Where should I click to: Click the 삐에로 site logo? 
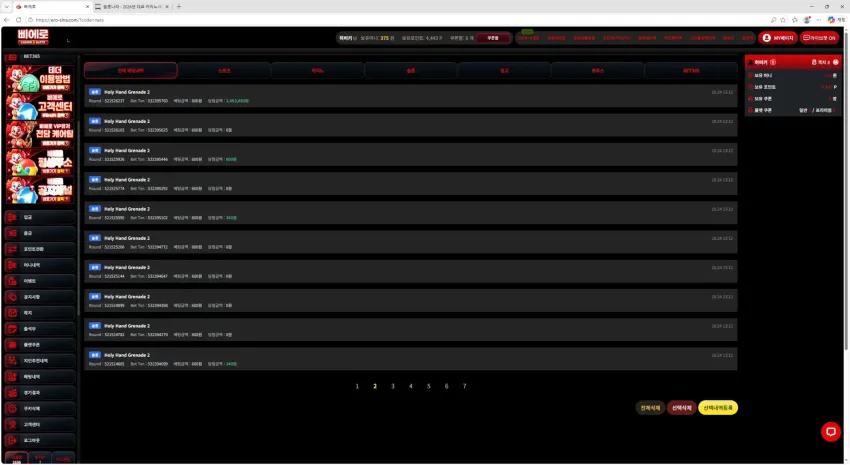point(33,37)
